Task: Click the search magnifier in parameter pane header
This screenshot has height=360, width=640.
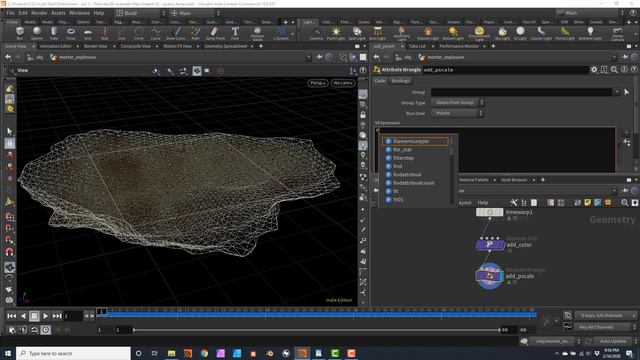Action: click(614, 70)
